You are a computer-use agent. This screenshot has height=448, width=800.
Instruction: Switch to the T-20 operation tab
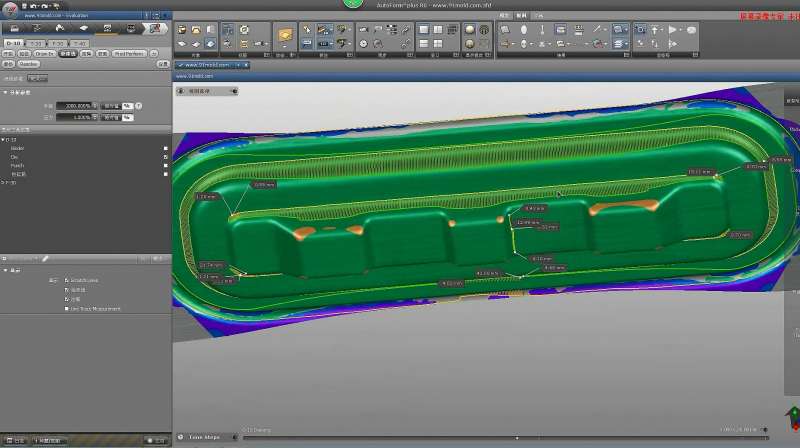point(34,43)
